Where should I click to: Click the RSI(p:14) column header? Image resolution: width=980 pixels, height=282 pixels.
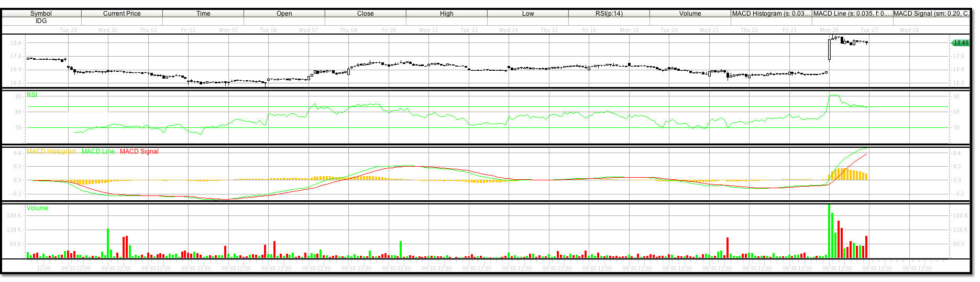[609, 14]
